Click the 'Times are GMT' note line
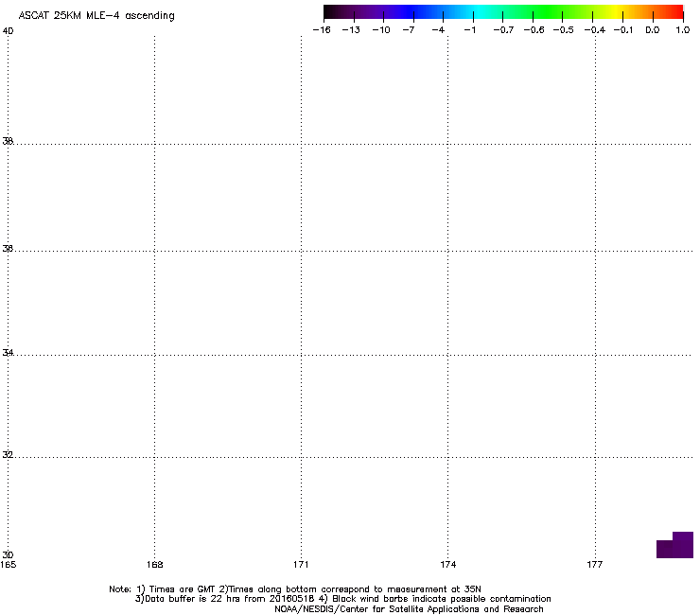The height and width of the screenshot is (615, 700). coord(295,589)
